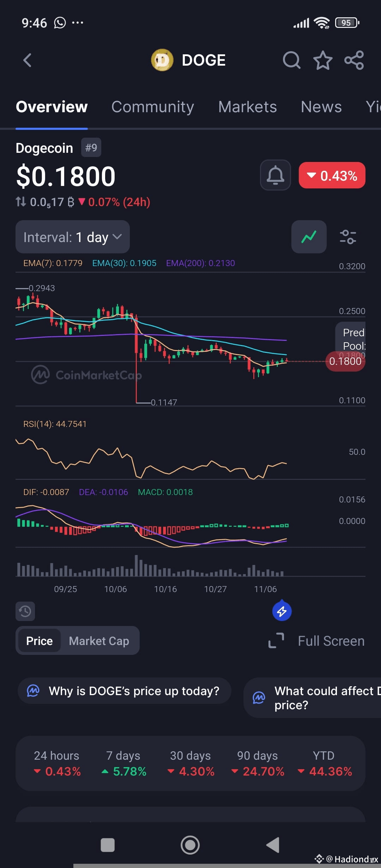Open the search magnifier icon
The image size is (381, 868).
(x=291, y=60)
